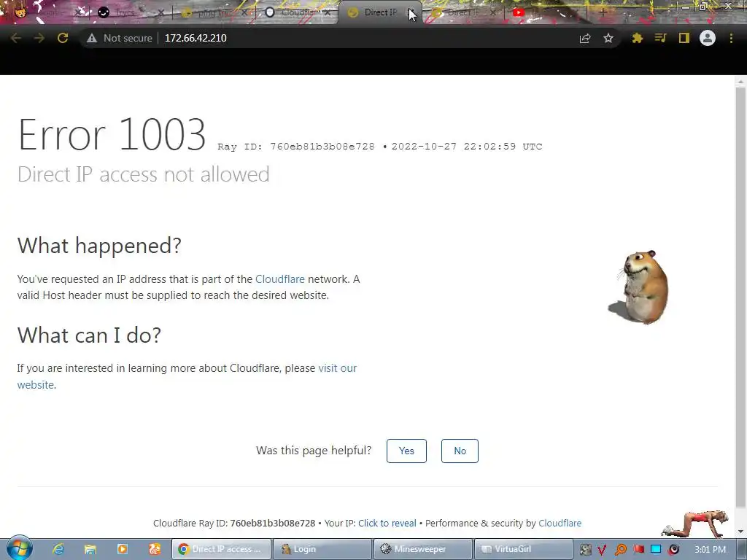Open the VirtuaGirl taskbar window
Image resolution: width=747 pixels, height=560 pixels.
(x=524, y=549)
